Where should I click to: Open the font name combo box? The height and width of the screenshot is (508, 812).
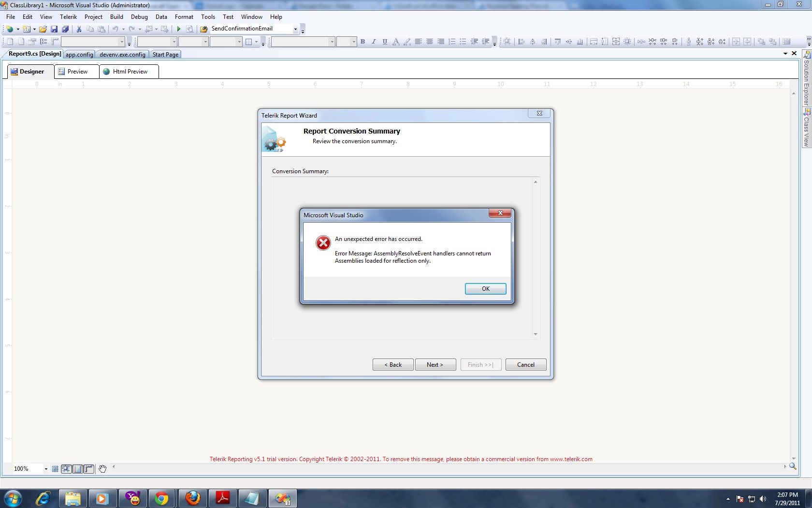(303, 42)
